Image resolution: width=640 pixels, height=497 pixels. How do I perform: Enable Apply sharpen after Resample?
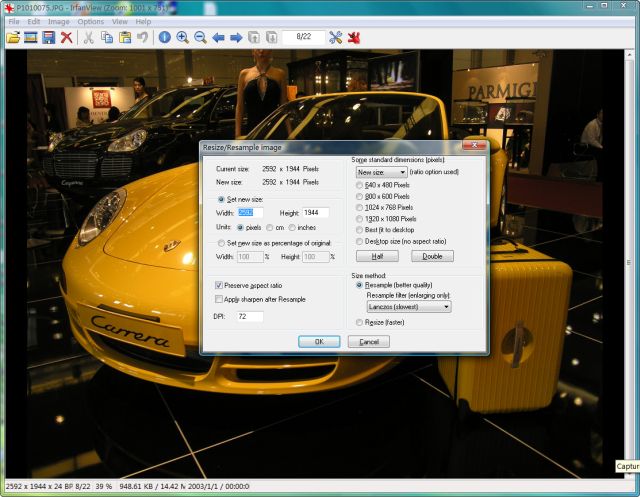(x=220, y=299)
